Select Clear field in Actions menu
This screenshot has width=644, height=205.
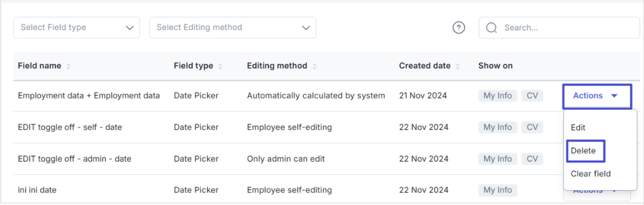591,174
